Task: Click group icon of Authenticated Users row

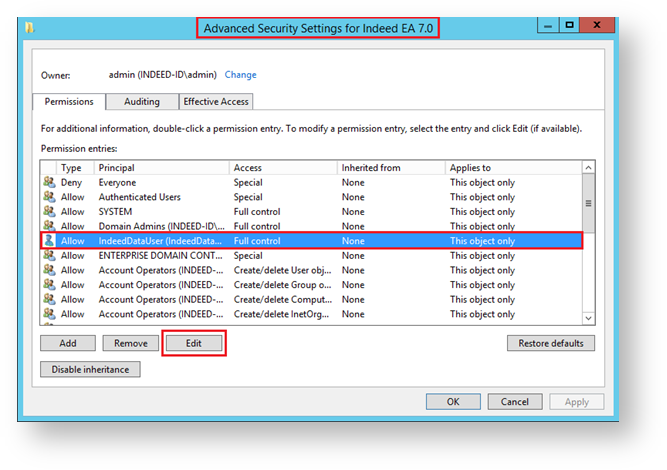Action: pyautogui.click(x=49, y=197)
